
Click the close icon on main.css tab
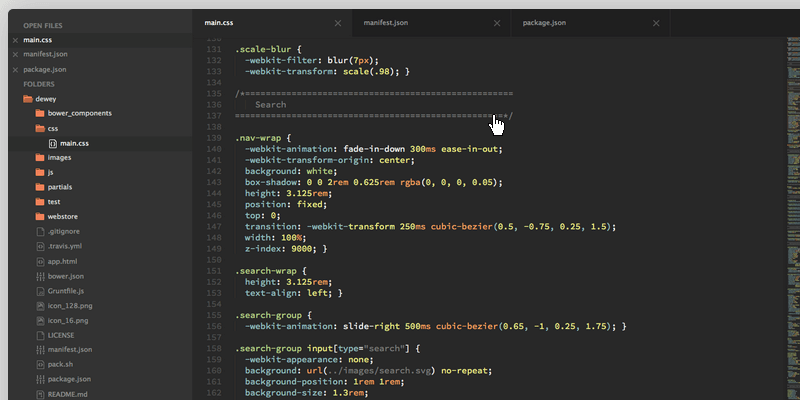[337, 22]
